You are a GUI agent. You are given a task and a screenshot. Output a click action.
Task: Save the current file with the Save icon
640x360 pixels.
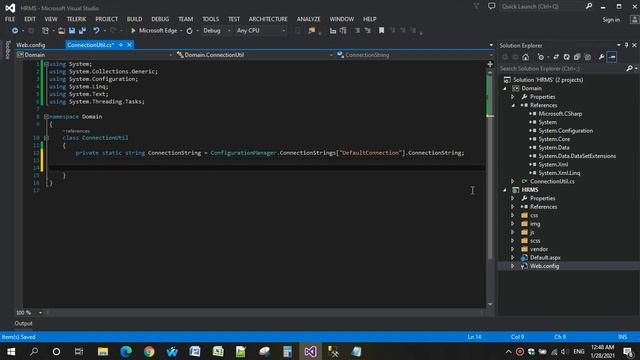[x=72, y=31]
